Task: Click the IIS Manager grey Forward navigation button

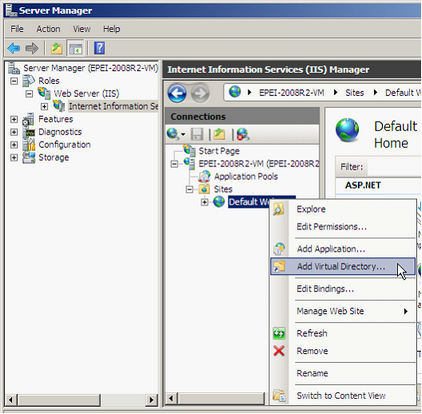Action: pos(200,93)
